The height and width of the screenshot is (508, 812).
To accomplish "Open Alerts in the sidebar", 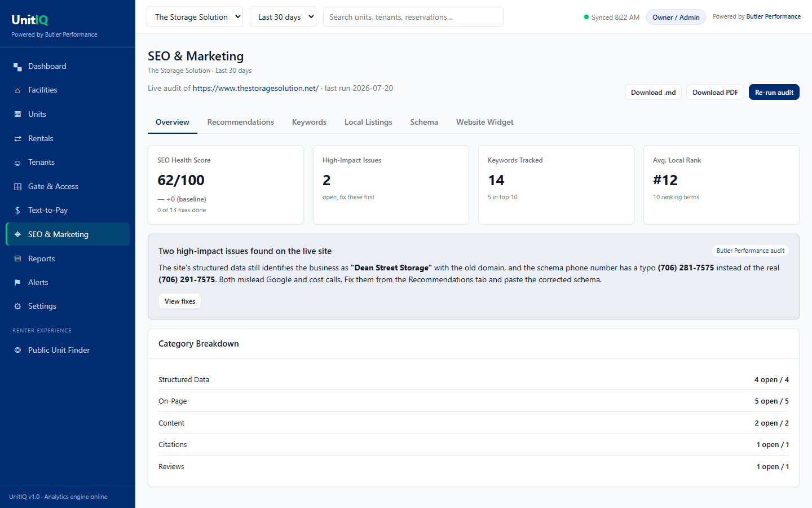I will [x=68, y=282].
